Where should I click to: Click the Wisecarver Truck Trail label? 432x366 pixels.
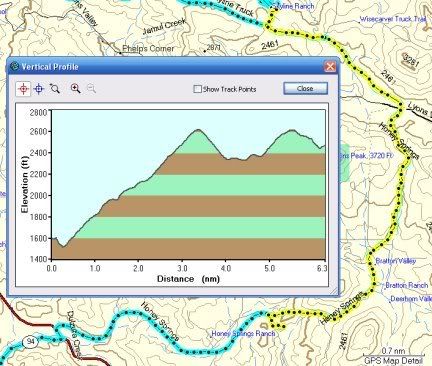click(393, 19)
